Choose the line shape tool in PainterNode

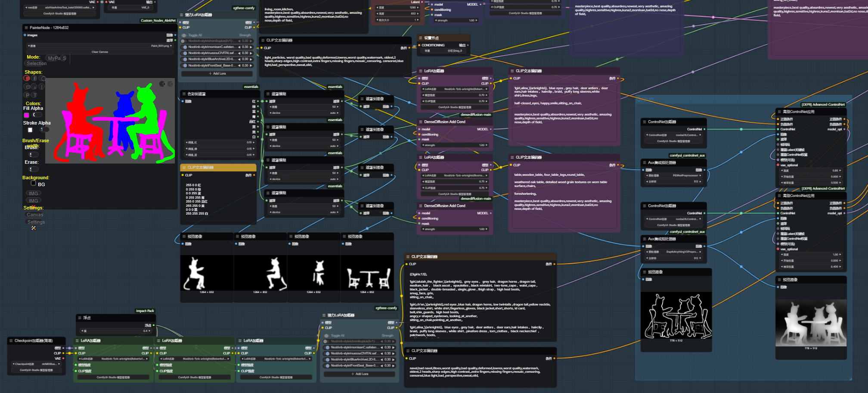pos(42,87)
